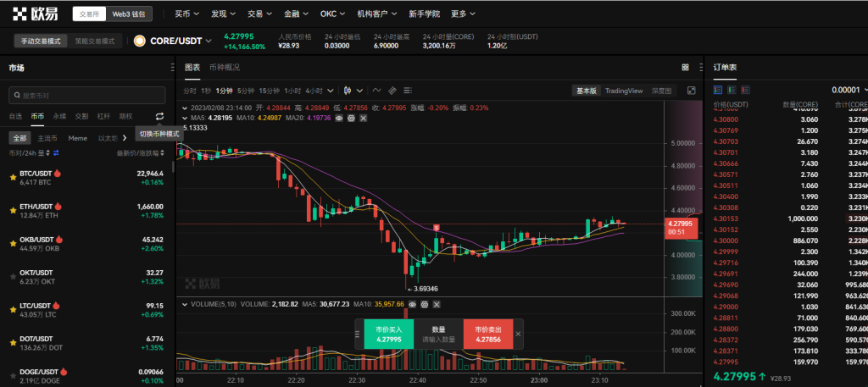Open order book precision 0.00001 dropdown
Image resolution: width=868 pixels, height=387 pixels.
coord(849,90)
